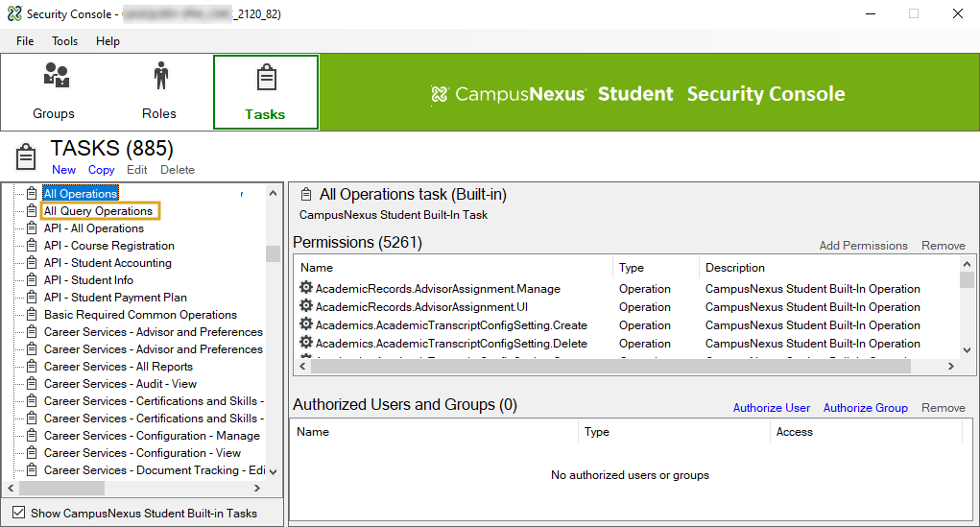Click clipboard icon next to API - Student Info

(32, 280)
